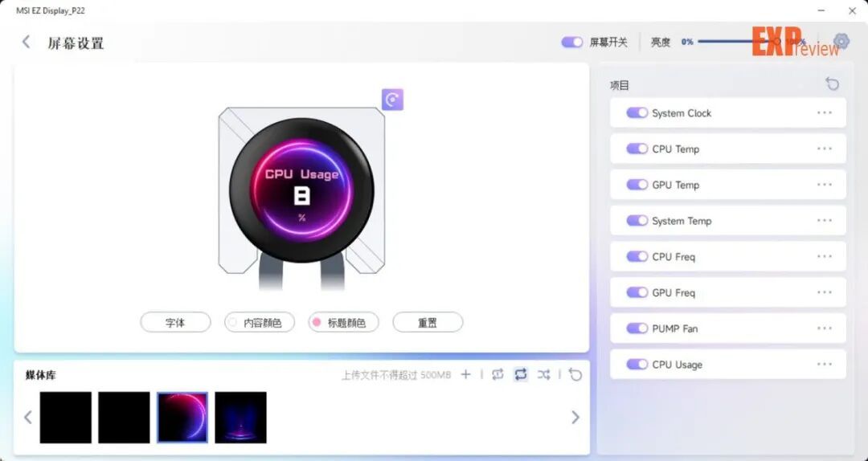Minimize the MSI EZ Display window
Screen dimensions: 868x461
click(x=821, y=10)
